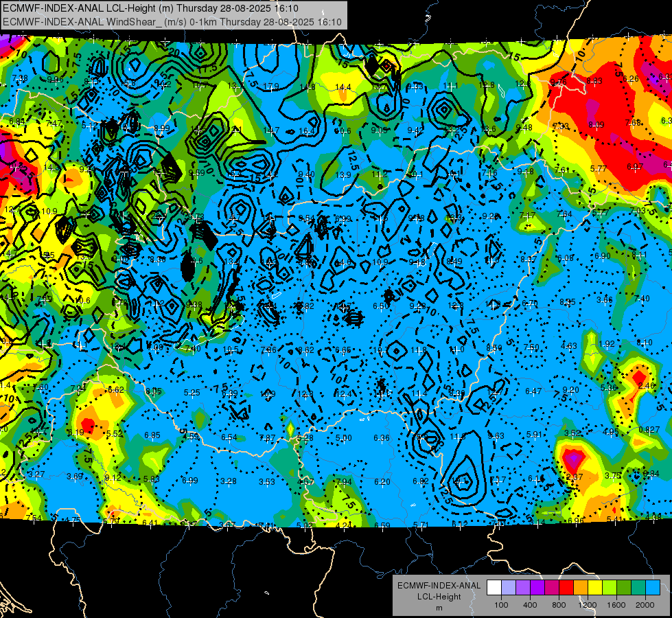Select the magenta legend color swatch
The image size is (672, 618).
pyautogui.click(x=552, y=588)
